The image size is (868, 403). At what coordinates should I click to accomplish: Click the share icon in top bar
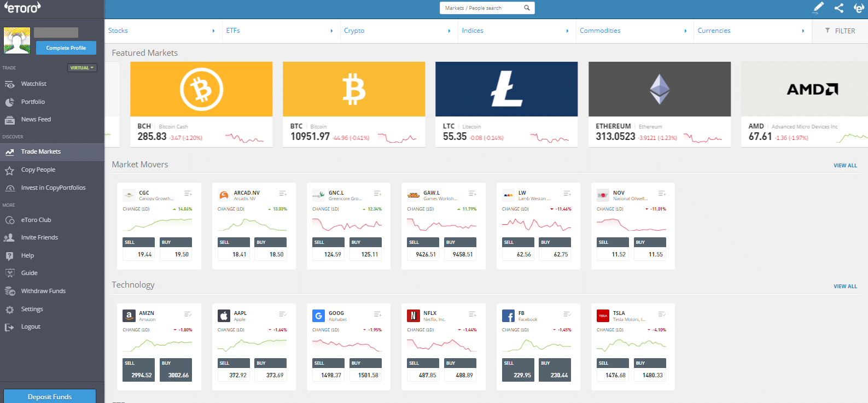(x=839, y=8)
